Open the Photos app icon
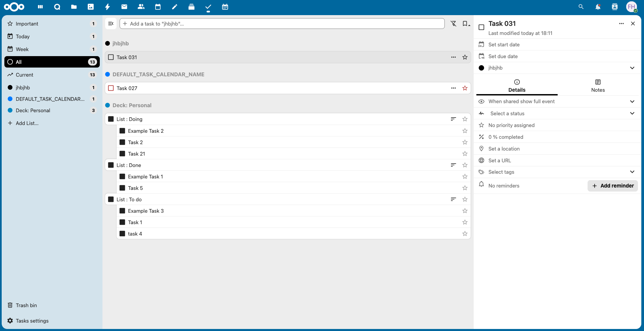This screenshot has width=644, height=331. point(90,7)
